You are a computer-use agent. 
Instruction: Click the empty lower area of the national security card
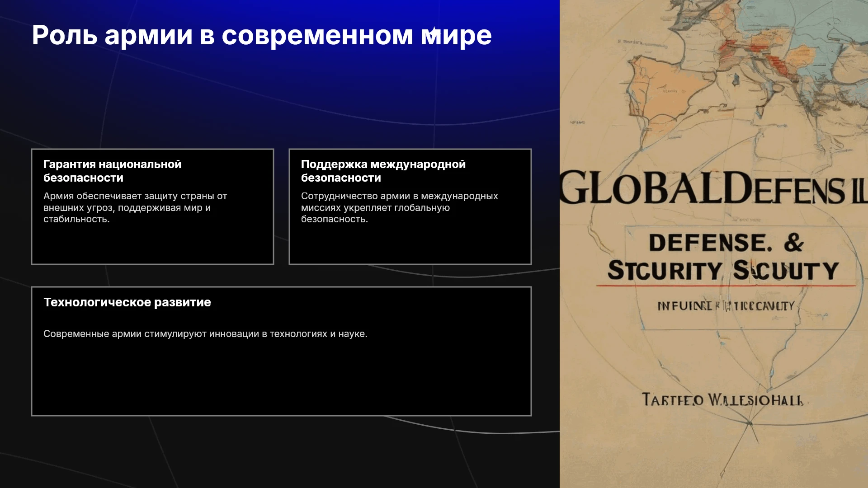[x=152, y=244]
